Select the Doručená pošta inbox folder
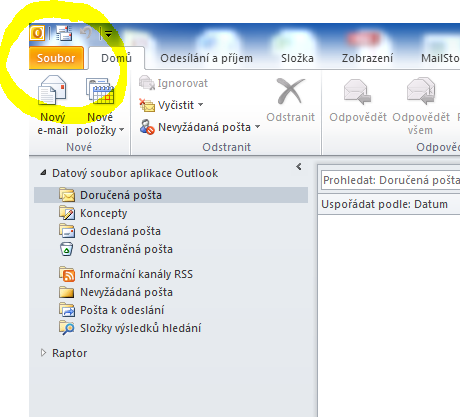 pyautogui.click(x=171, y=195)
